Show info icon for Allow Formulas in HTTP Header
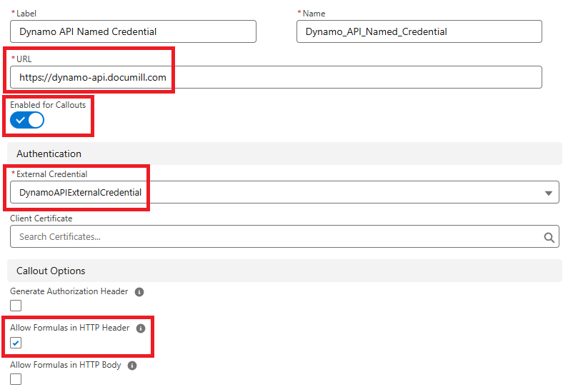The image size is (568, 392). [x=141, y=328]
